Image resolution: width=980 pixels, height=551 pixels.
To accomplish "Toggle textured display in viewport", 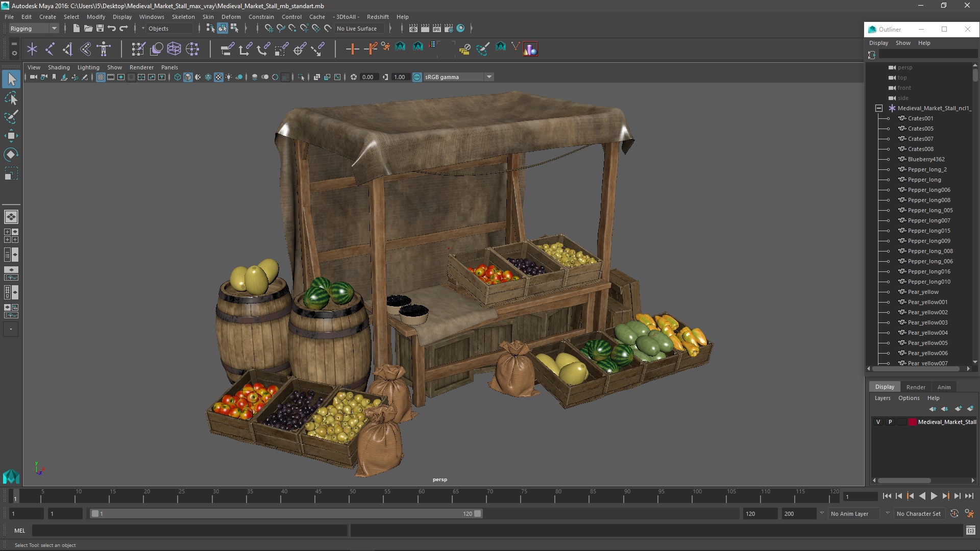I will [x=218, y=77].
